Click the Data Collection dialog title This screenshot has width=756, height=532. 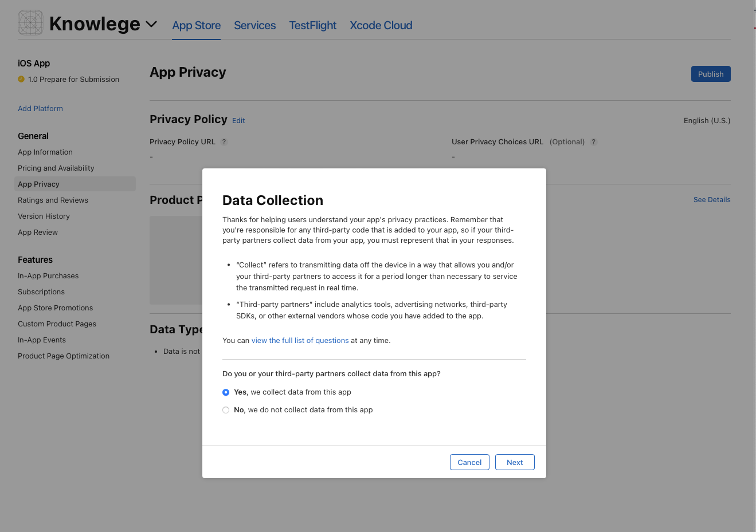tap(273, 200)
